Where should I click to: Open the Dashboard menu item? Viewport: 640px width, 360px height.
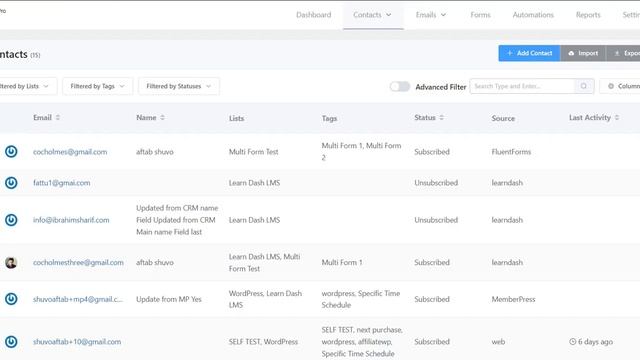pyautogui.click(x=313, y=15)
